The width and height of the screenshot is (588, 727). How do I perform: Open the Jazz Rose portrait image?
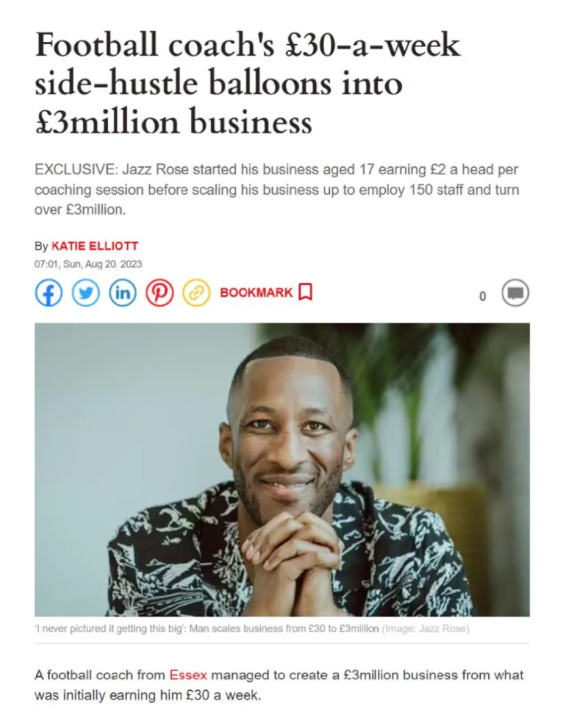point(282,469)
